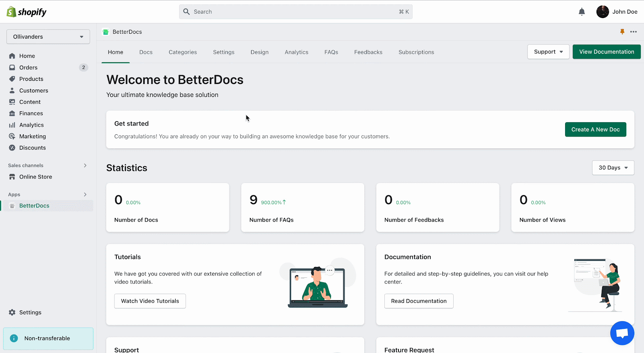Click the Online Store storefront icon
The height and width of the screenshot is (353, 644).
[12, 176]
